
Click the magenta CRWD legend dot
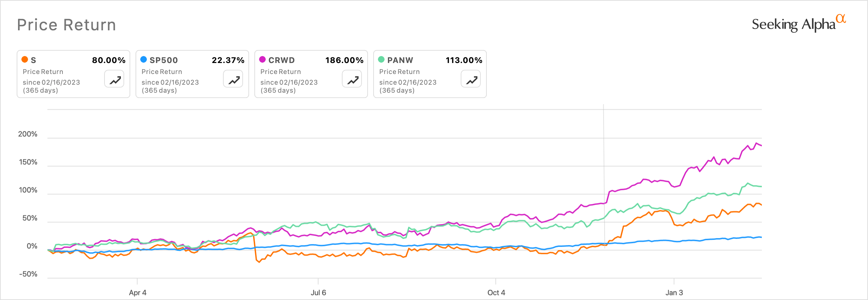[262, 60]
